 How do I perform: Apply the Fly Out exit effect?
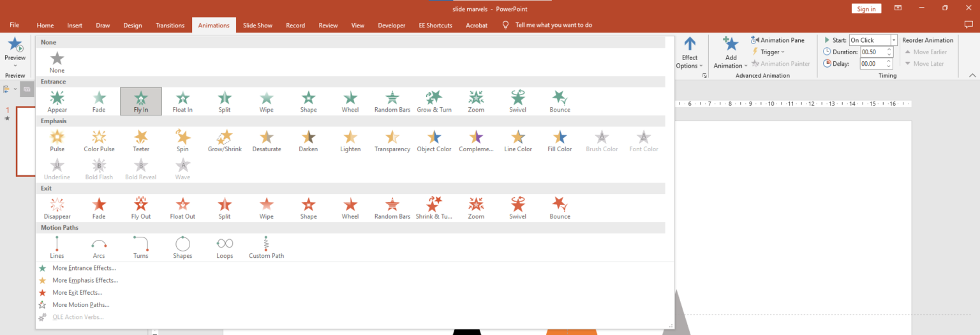pos(141,208)
